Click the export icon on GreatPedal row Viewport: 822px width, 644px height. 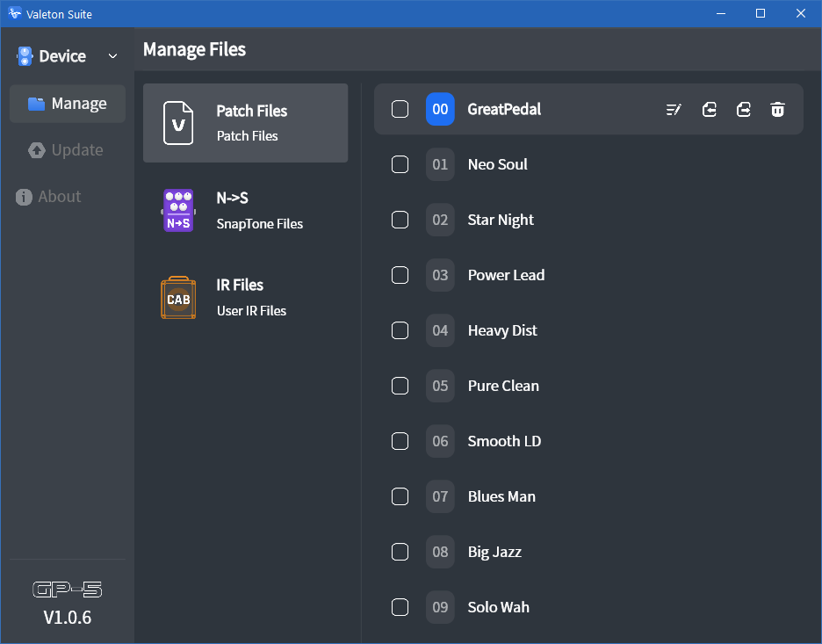pyautogui.click(x=743, y=110)
